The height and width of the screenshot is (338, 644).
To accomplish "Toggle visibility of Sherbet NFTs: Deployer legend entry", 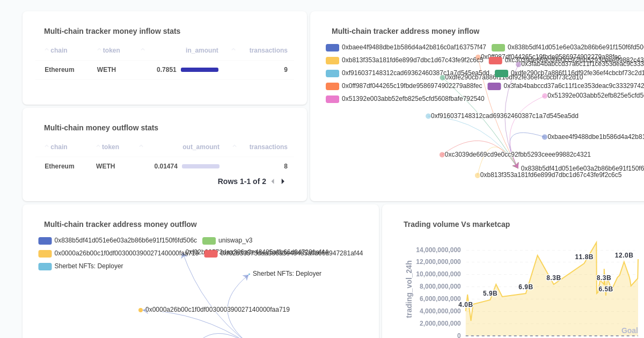I will [x=45, y=267].
